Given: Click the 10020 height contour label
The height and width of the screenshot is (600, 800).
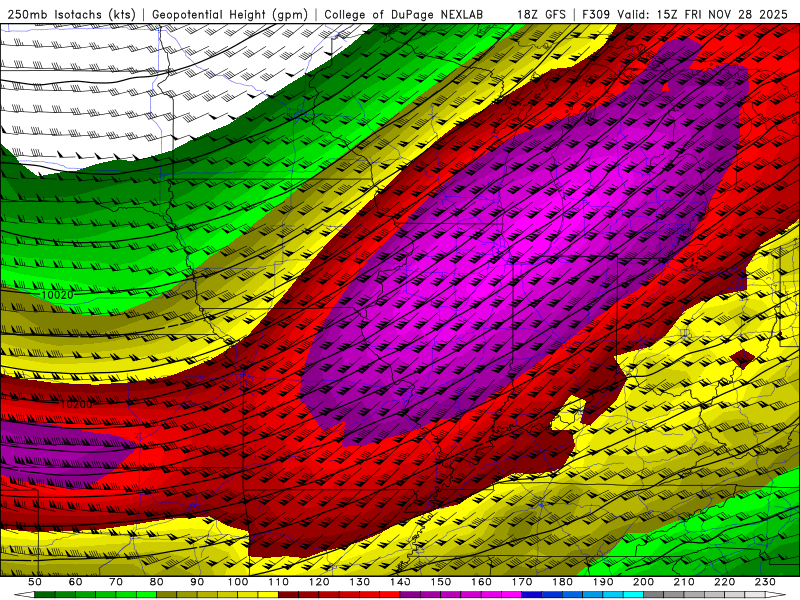Looking at the screenshot, I should coord(57,295).
